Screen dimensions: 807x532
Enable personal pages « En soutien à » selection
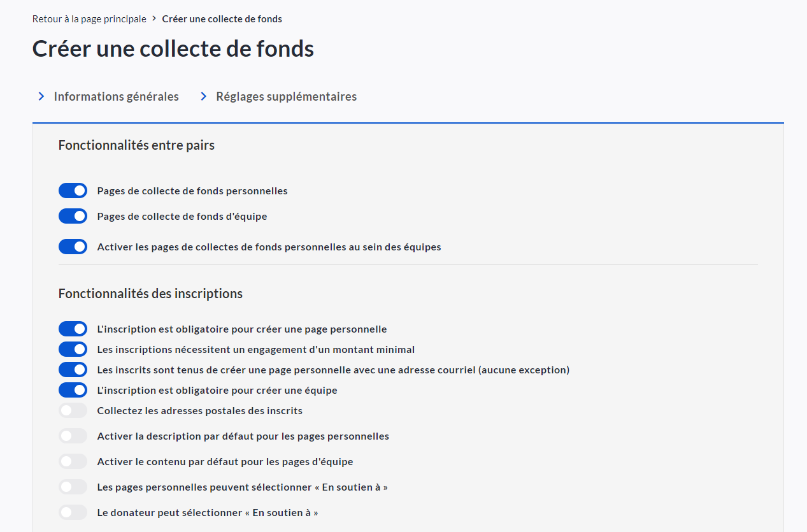pos(73,487)
